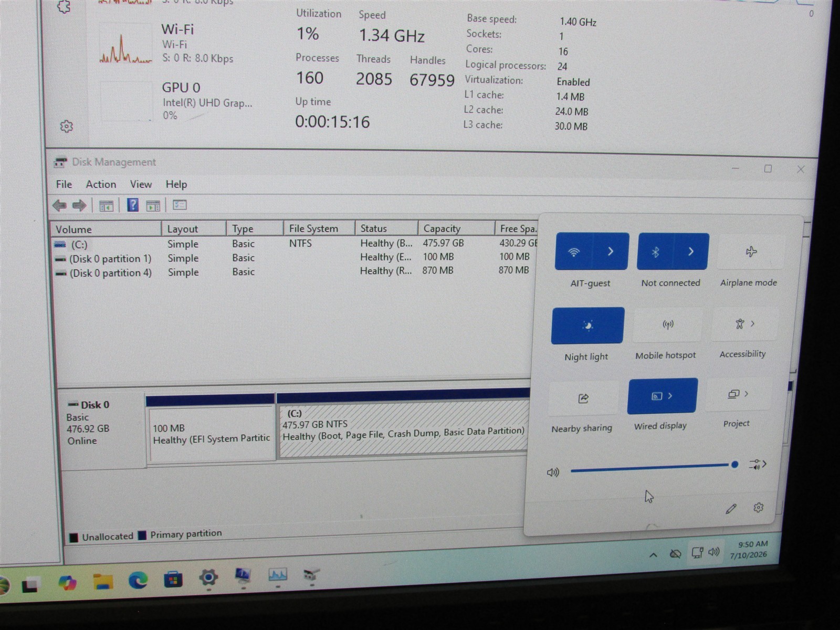Screen dimensions: 840x630
Task: Select (Disk 0 partition 4) row
Action: pos(294,272)
